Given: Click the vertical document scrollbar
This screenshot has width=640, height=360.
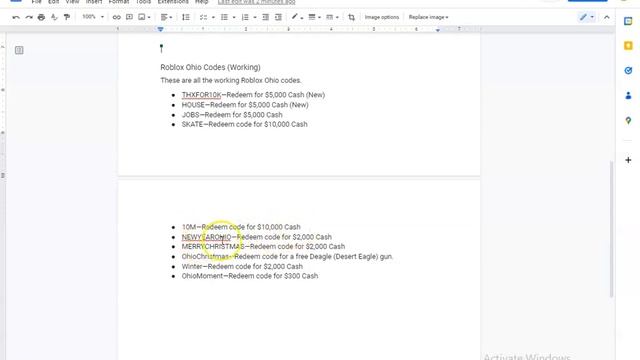Looking at the screenshot, I should [x=611, y=229].
